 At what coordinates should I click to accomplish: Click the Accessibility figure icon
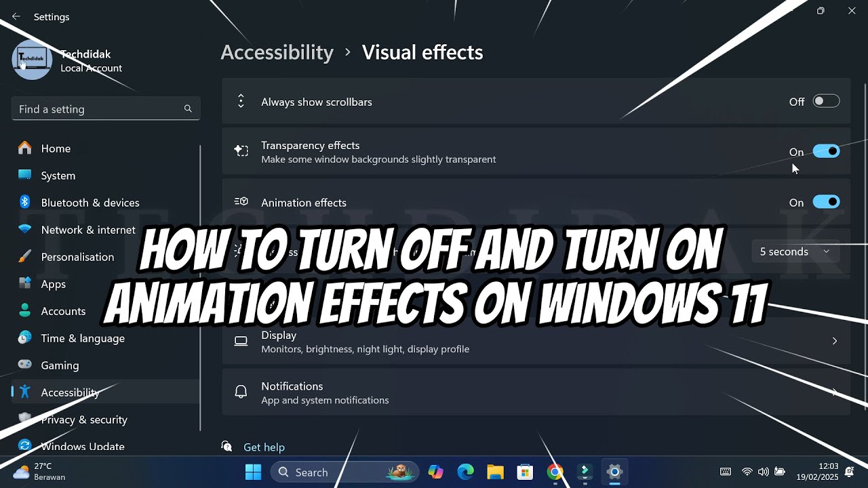pos(25,392)
